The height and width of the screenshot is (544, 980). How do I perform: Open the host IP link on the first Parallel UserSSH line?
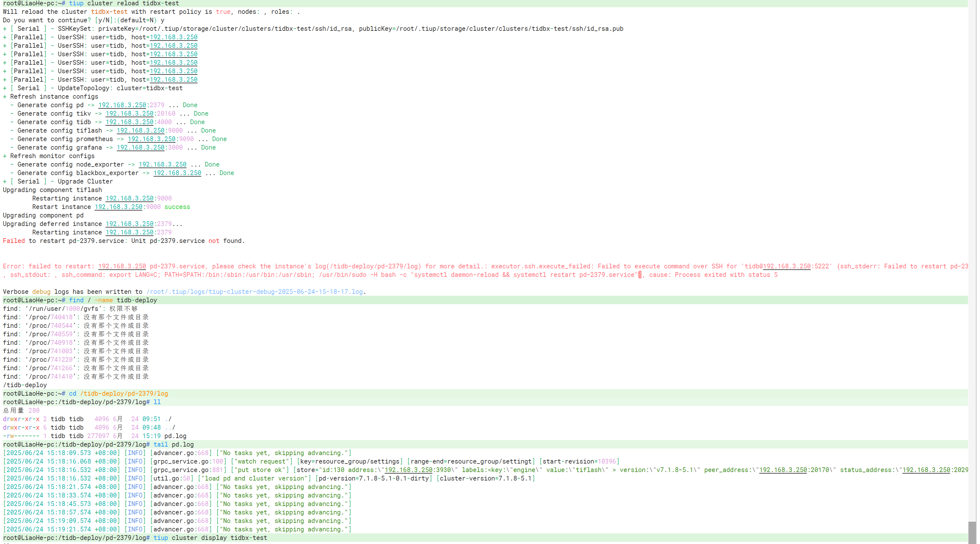[x=173, y=37]
